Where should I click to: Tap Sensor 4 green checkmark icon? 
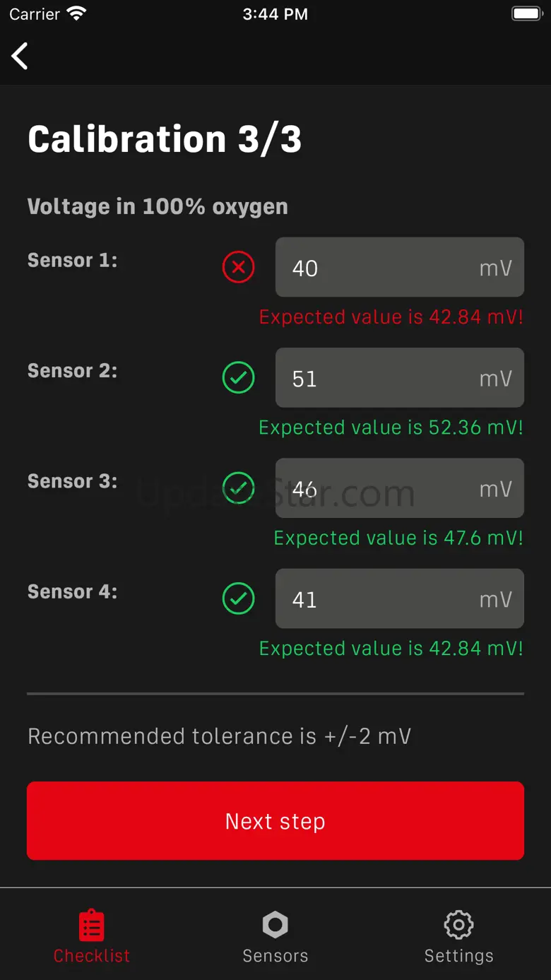pyautogui.click(x=239, y=599)
